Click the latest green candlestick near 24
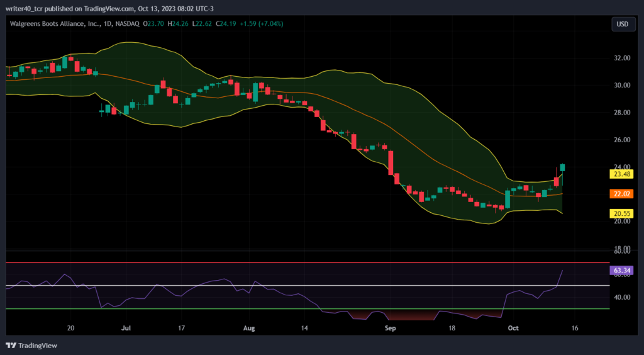Image resolution: width=644 pixels, height=355 pixels. coord(562,167)
